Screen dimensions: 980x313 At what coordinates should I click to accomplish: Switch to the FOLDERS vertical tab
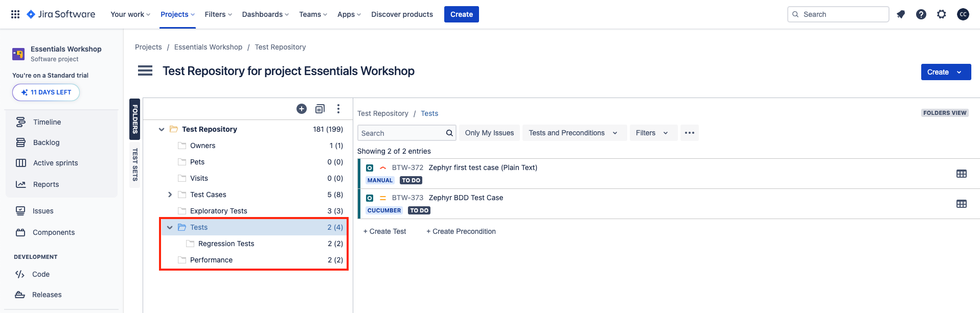point(135,119)
